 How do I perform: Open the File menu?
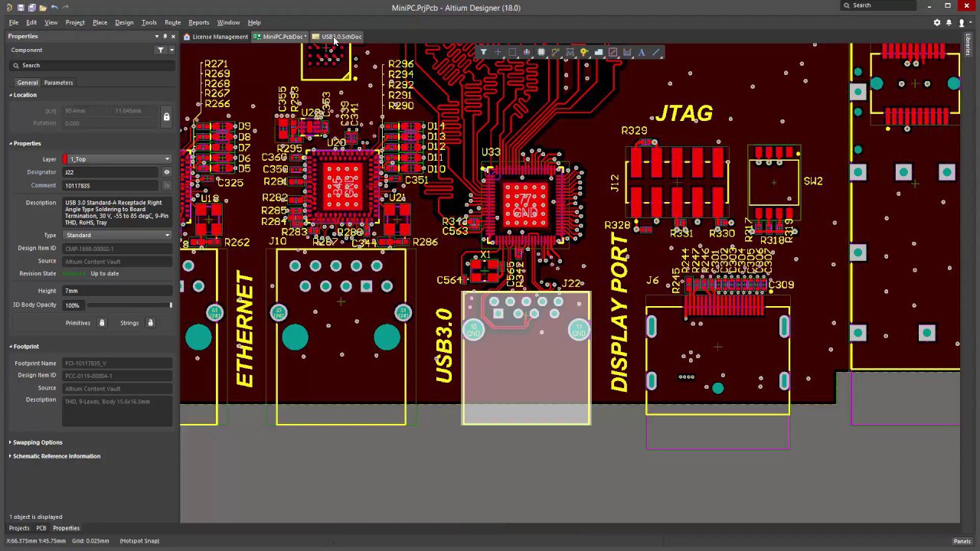(14, 22)
